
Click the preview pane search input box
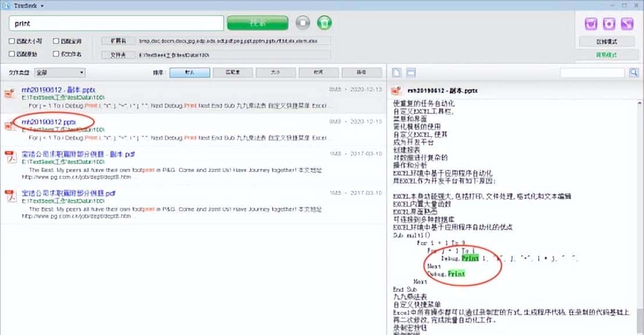(x=592, y=72)
